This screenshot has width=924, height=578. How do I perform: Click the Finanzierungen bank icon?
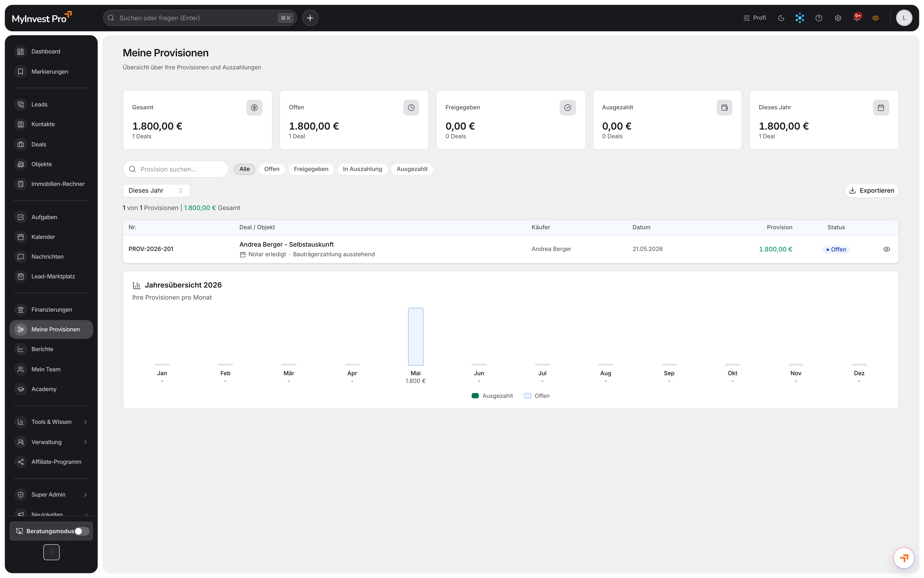[x=21, y=310]
